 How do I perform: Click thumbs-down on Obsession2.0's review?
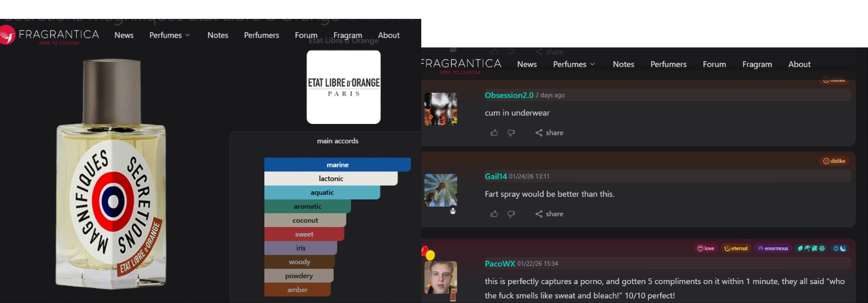click(511, 133)
